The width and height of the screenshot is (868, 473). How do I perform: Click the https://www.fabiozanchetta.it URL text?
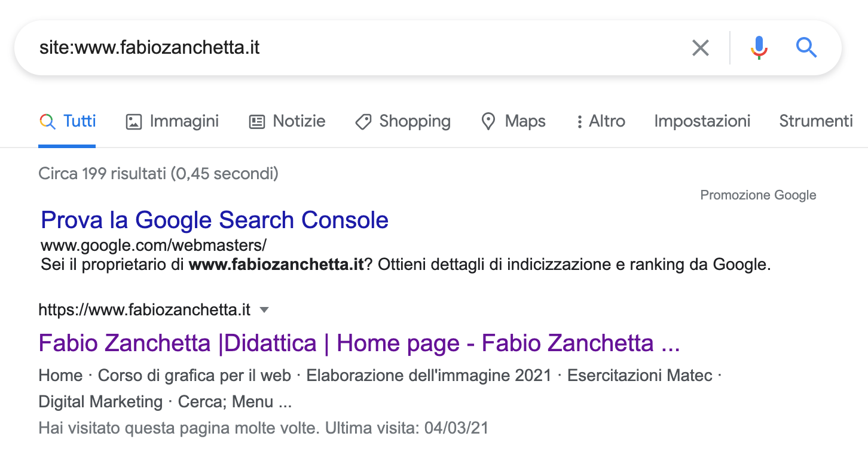point(144,310)
